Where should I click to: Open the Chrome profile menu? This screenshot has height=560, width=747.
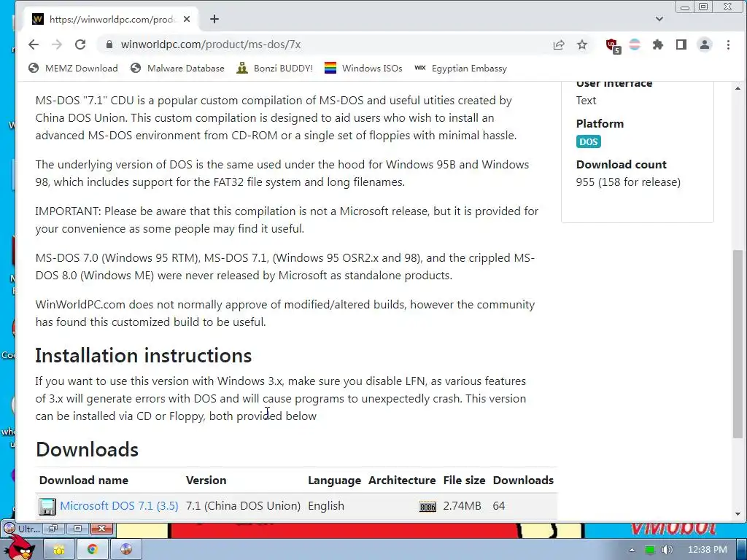705,44
